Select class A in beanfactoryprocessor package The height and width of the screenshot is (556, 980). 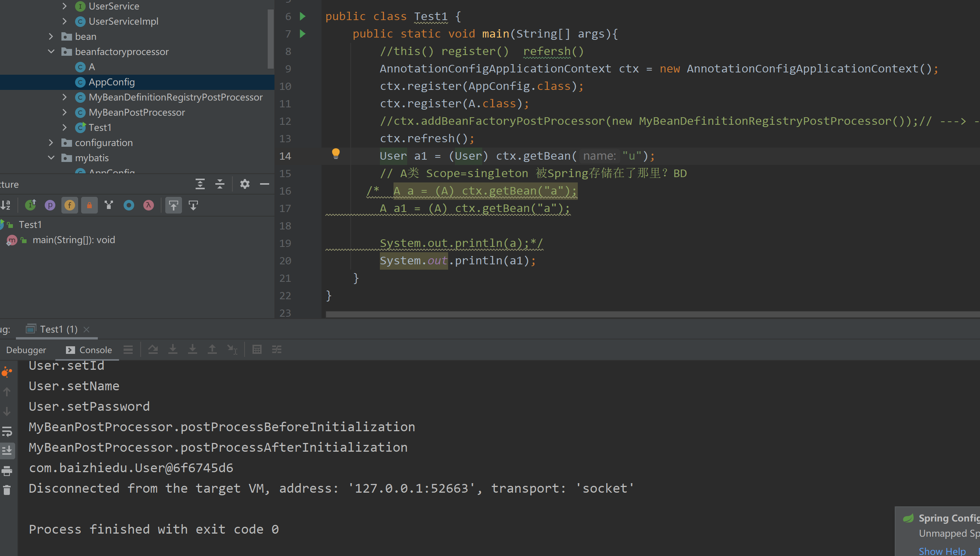pyautogui.click(x=92, y=67)
